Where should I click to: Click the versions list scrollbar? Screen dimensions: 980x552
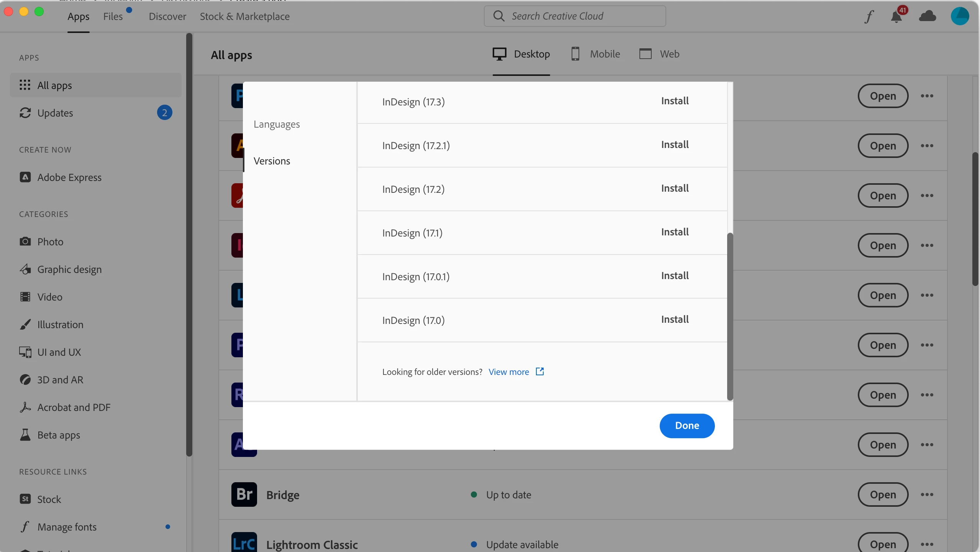click(x=730, y=316)
